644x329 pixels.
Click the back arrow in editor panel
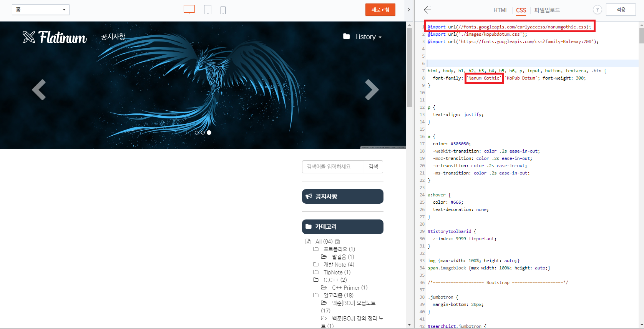(x=427, y=10)
